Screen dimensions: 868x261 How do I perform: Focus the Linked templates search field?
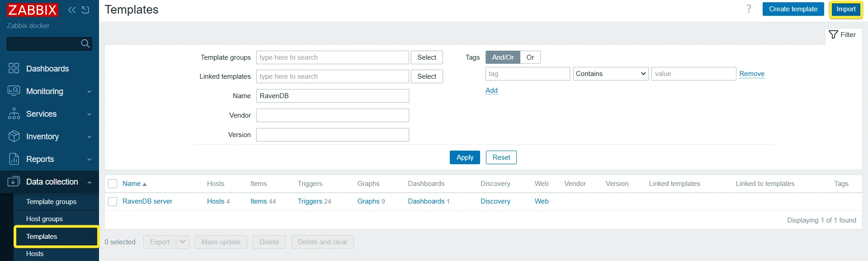point(333,76)
